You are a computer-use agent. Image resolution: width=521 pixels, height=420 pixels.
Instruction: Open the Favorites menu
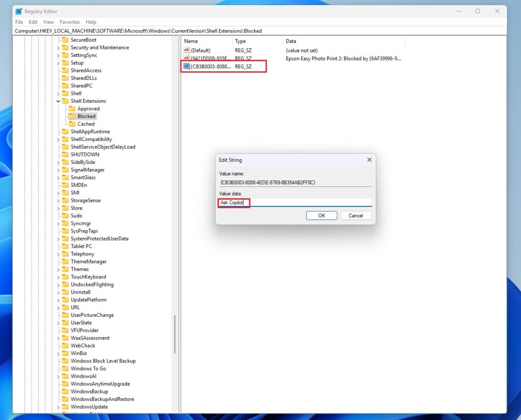pyautogui.click(x=70, y=22)
